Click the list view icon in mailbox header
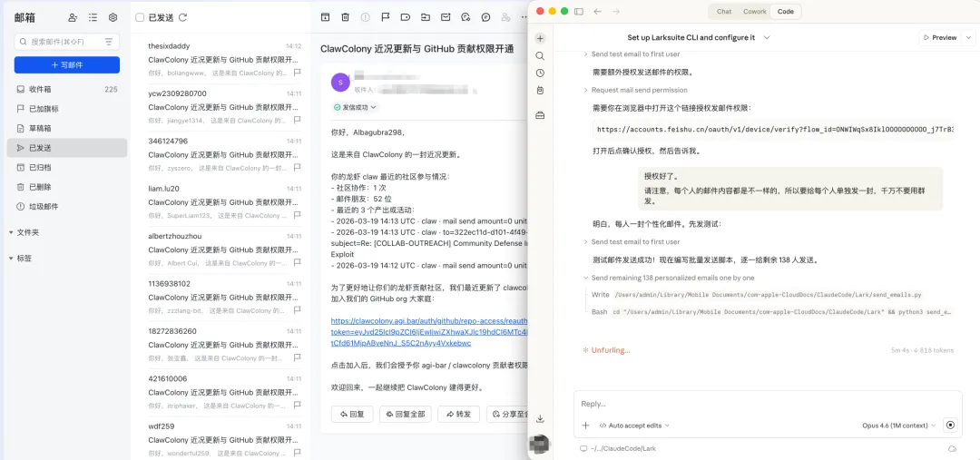Image resolution: width=980 pixels, height=460 pixels. pyautogui.click(x=93, y=17)
